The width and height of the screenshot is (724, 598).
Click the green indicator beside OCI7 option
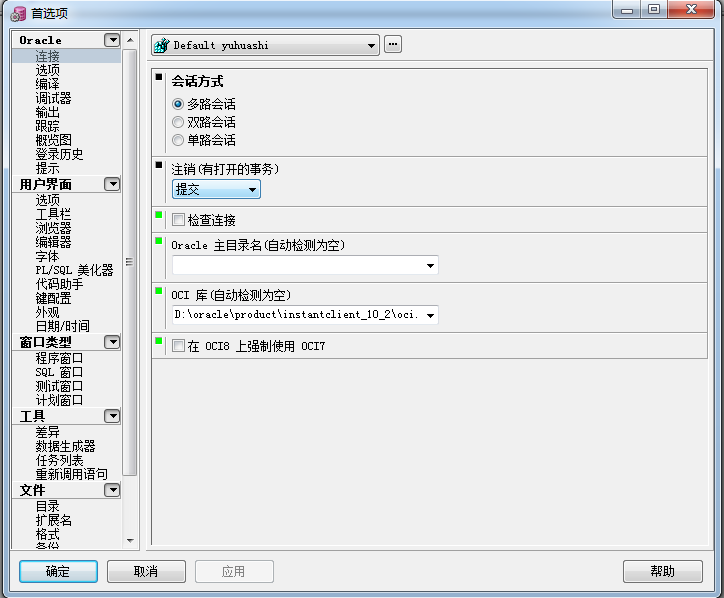click(x=159, y=341)
